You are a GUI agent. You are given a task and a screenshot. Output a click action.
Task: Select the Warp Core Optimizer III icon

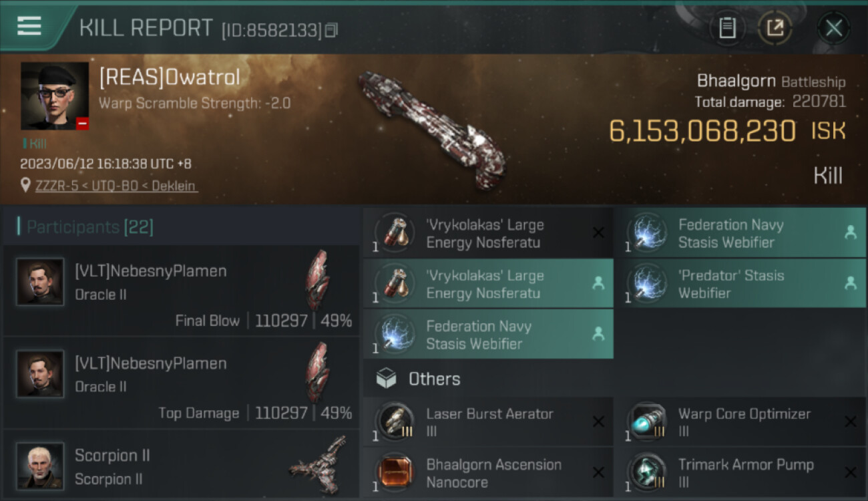coord(648,422)
